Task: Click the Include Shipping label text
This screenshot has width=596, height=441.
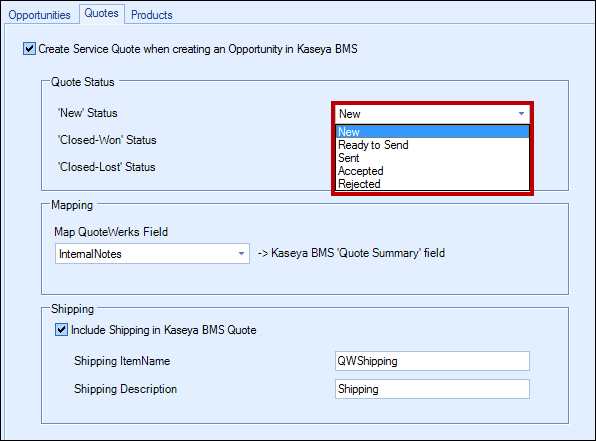Action: [164, 330]
